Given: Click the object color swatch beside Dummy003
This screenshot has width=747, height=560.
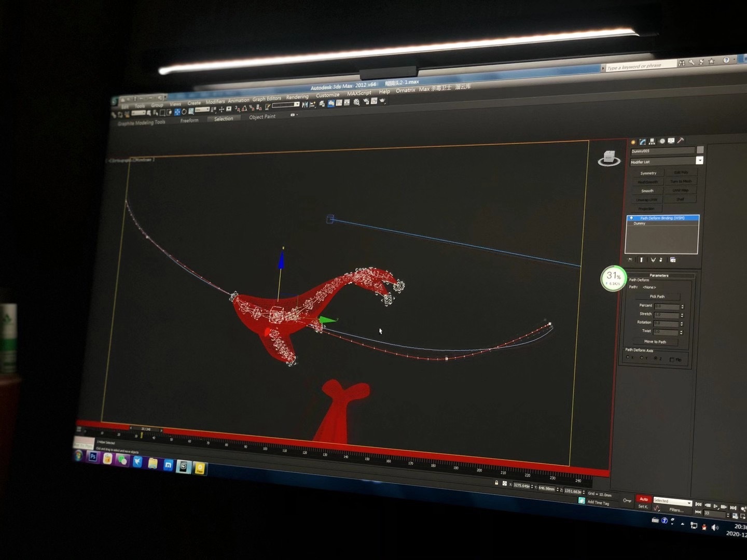Looking at the screenshot, I should 700,150.
